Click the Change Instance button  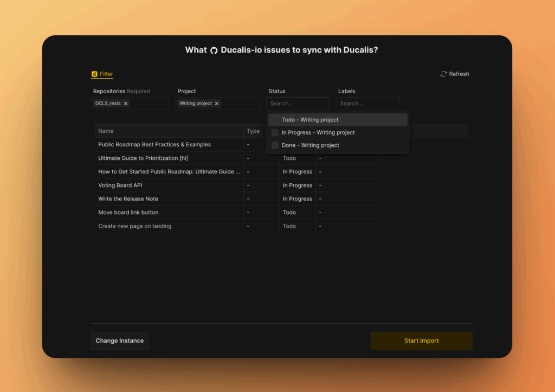120,340
